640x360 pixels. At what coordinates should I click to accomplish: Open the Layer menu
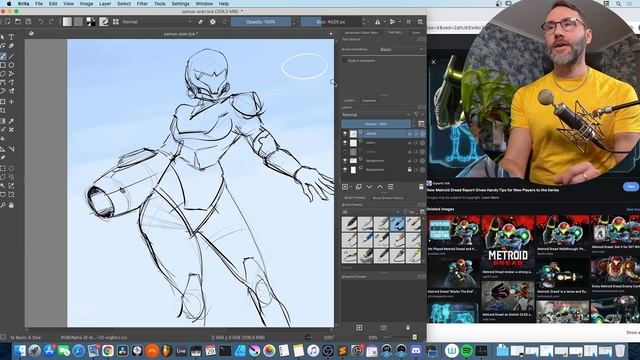click(105, 4)
